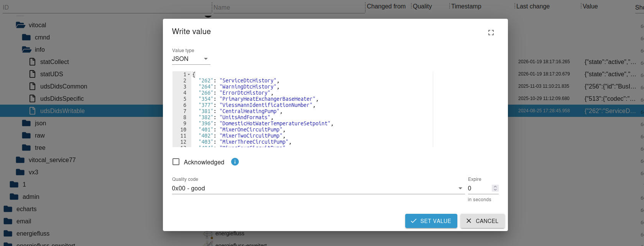644x246 pixels.
Task: Click the Timestamp column header
Action: (x=466, y=6)
